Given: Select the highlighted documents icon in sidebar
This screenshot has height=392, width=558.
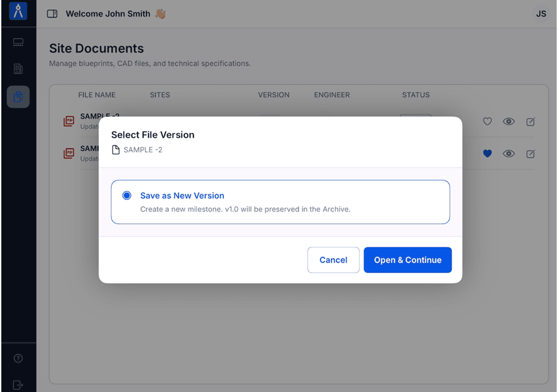Looking at the screenshot, I should (18, 97).
